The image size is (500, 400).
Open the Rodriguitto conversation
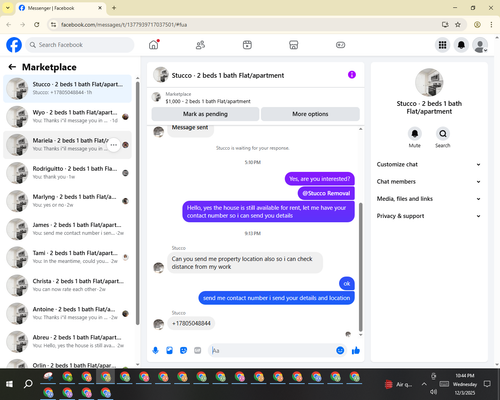click(67, 173)
